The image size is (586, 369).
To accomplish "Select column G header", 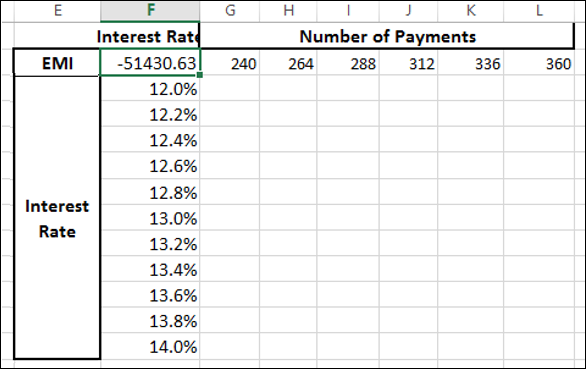I will tap(230, 11).
